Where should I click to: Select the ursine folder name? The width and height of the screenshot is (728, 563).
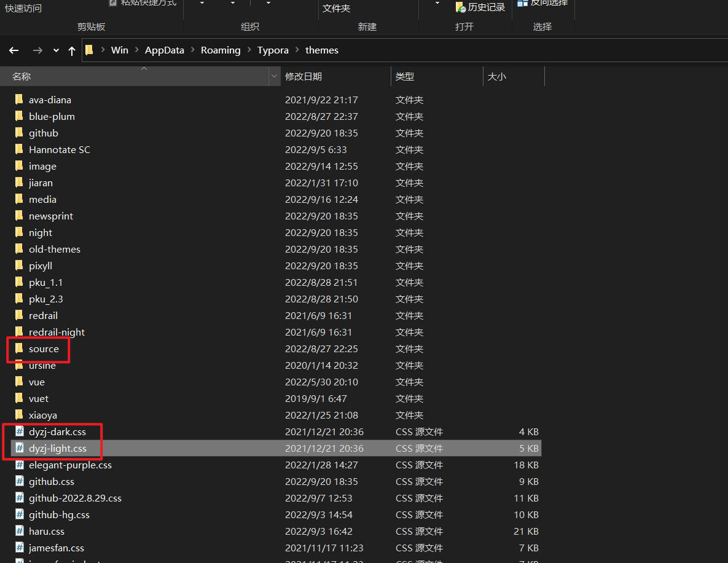[42, 366]
